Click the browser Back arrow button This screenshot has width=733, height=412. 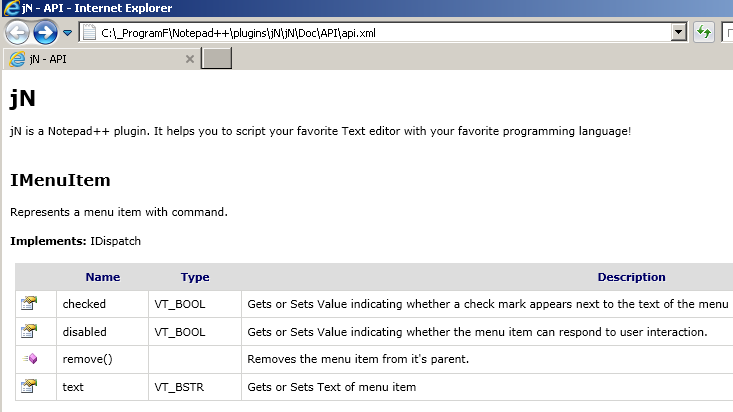tap(17, 33)
